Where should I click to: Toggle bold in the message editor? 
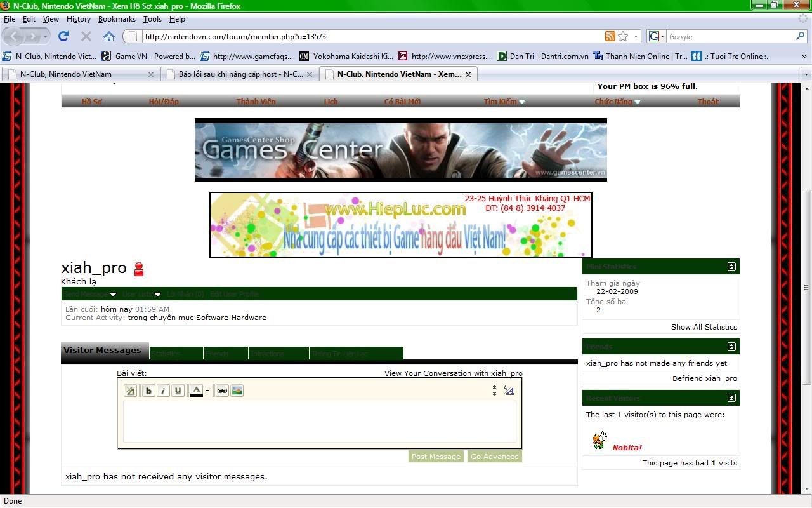(x=148, y=391)
